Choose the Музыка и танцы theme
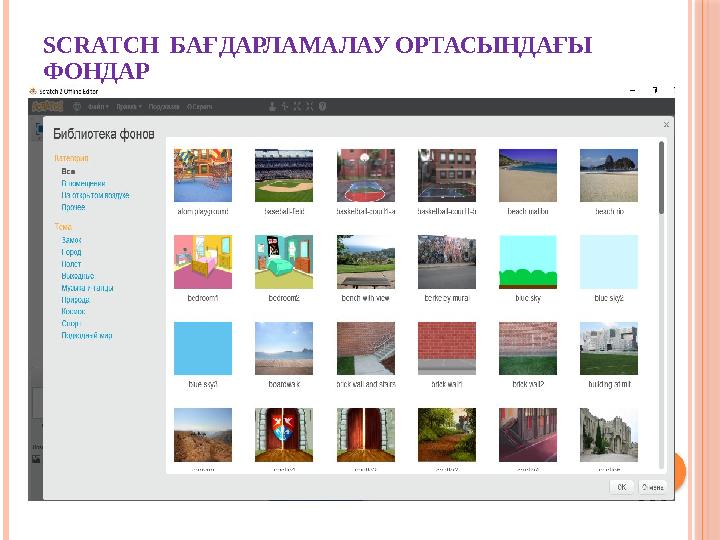720x540 pixels. (87, 287)
